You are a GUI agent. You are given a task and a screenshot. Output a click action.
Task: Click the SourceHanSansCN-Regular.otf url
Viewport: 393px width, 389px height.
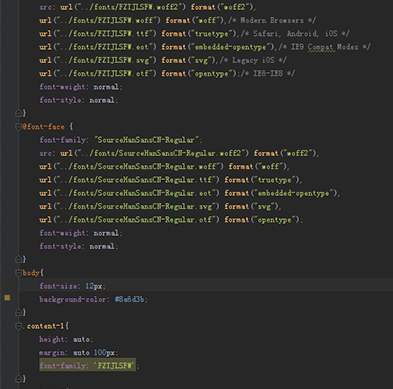point(129,220)
